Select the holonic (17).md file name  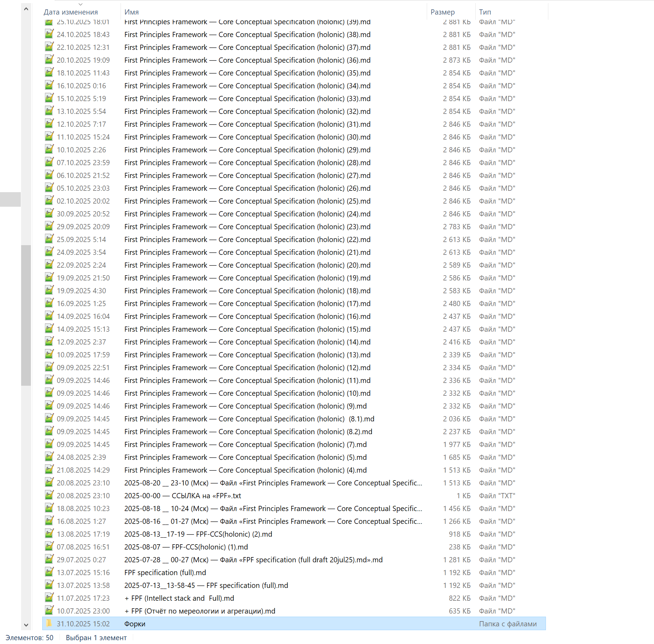click(247, 304)
